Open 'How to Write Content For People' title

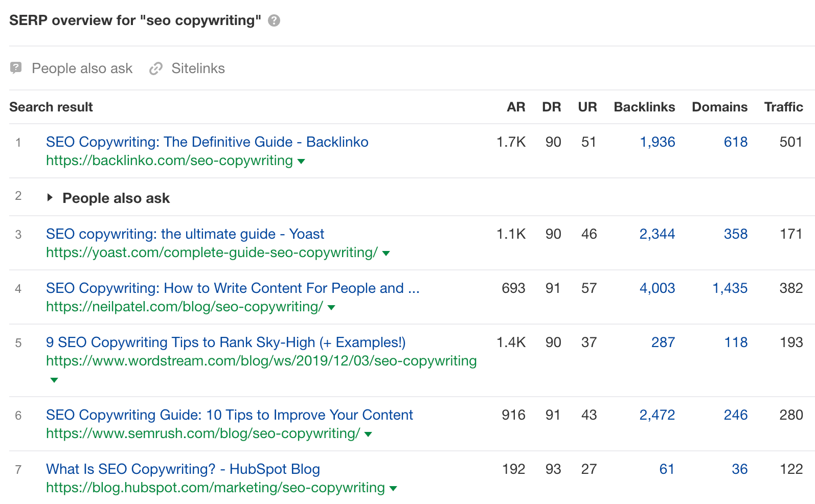(233, 288)
